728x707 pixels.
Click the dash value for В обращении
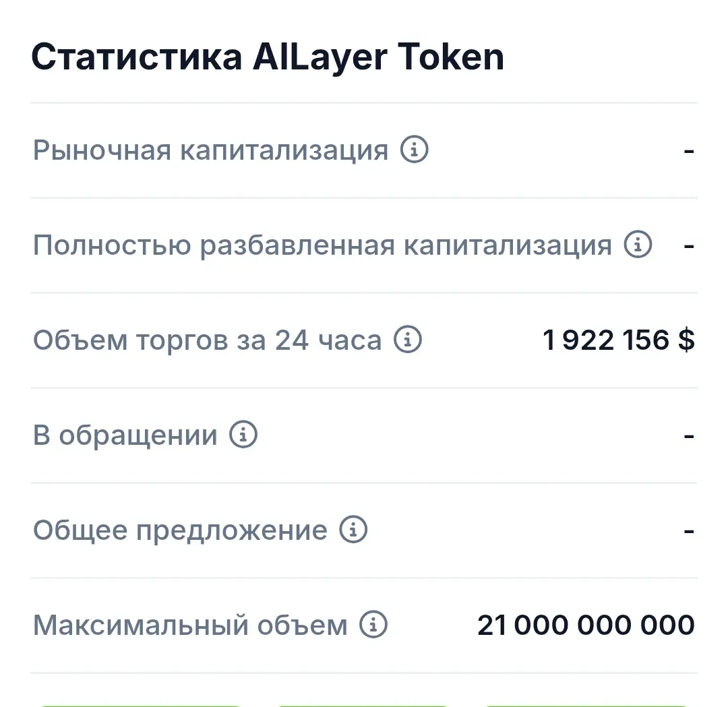tap(689, 436)
